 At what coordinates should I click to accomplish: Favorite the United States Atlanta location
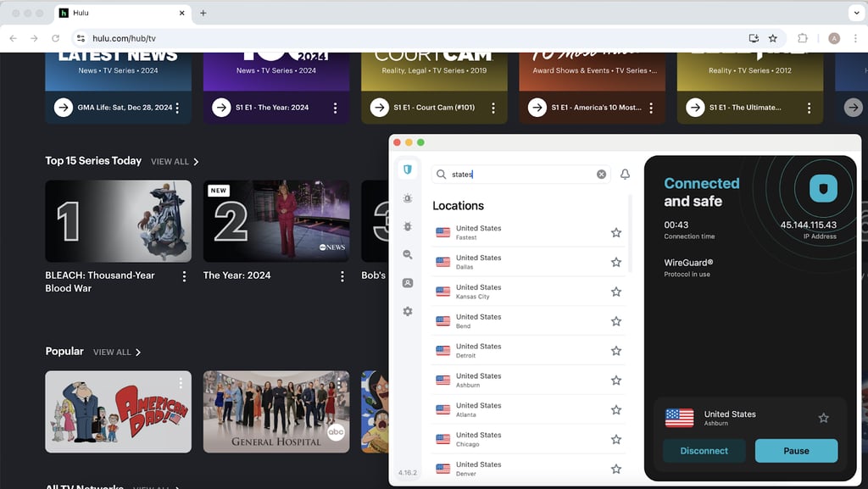pos(616,410)
